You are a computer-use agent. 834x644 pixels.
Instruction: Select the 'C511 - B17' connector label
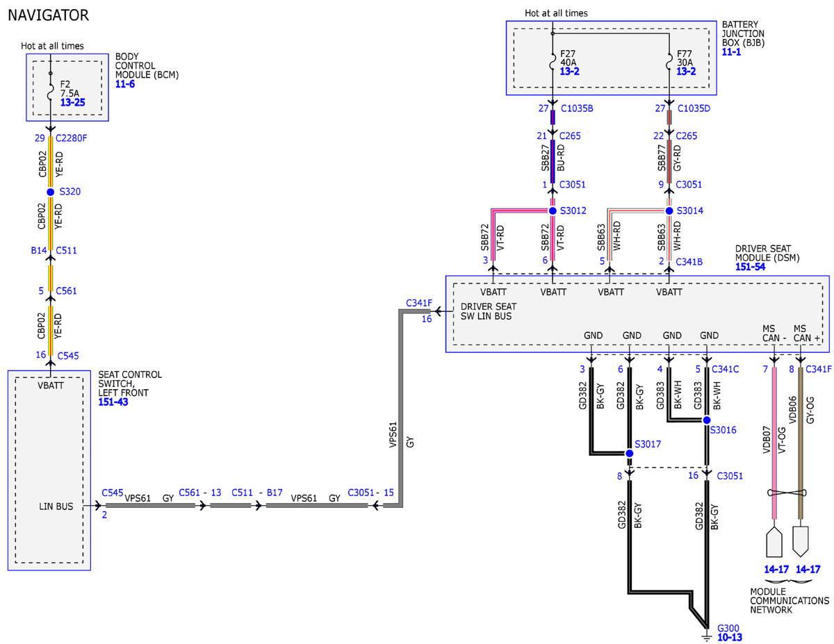pyautogui.click(x=257, y=493)
